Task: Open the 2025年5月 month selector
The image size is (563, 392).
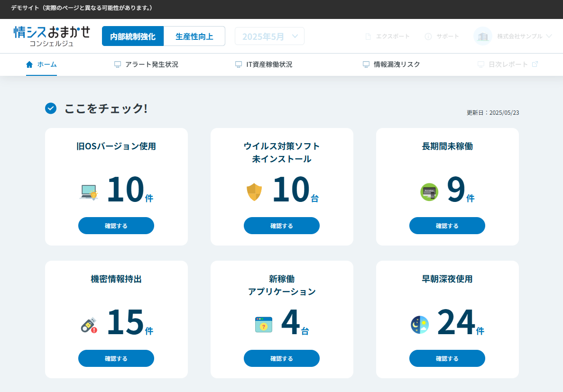Action: [x=269, y=36]
